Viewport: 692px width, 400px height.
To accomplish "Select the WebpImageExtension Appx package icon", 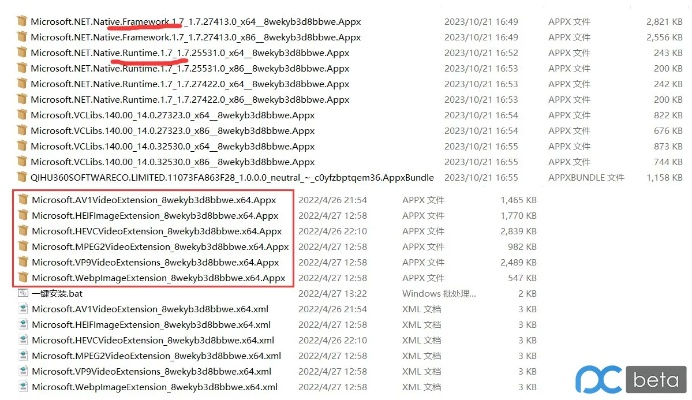I will click(x=23, y=278).
